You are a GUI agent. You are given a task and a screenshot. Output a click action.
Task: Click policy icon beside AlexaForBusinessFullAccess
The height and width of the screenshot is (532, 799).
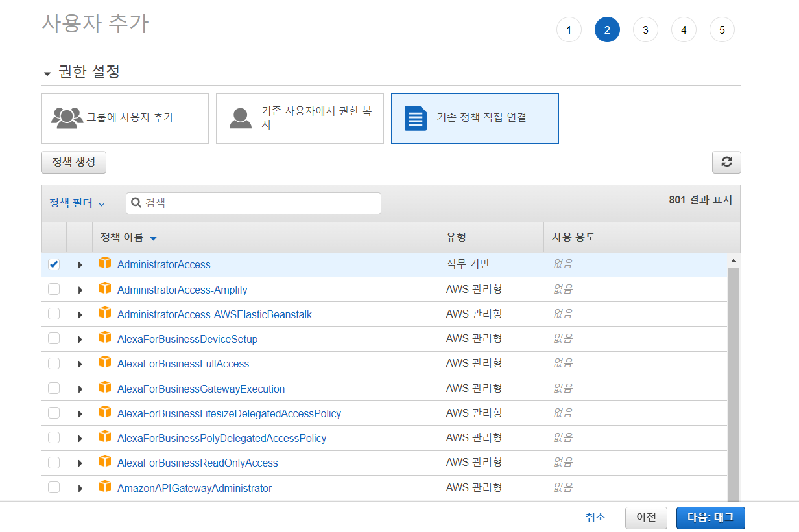105,362
